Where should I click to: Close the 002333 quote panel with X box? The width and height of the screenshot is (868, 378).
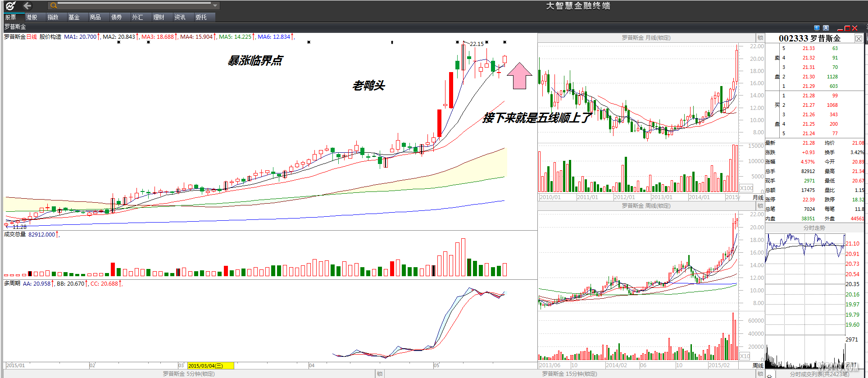click(859, 39)
